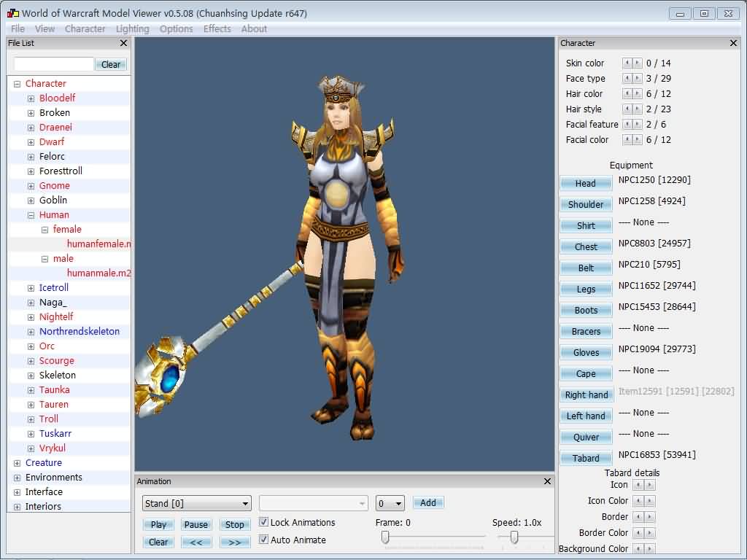Open the Effects menu

[x=217, y=29]
